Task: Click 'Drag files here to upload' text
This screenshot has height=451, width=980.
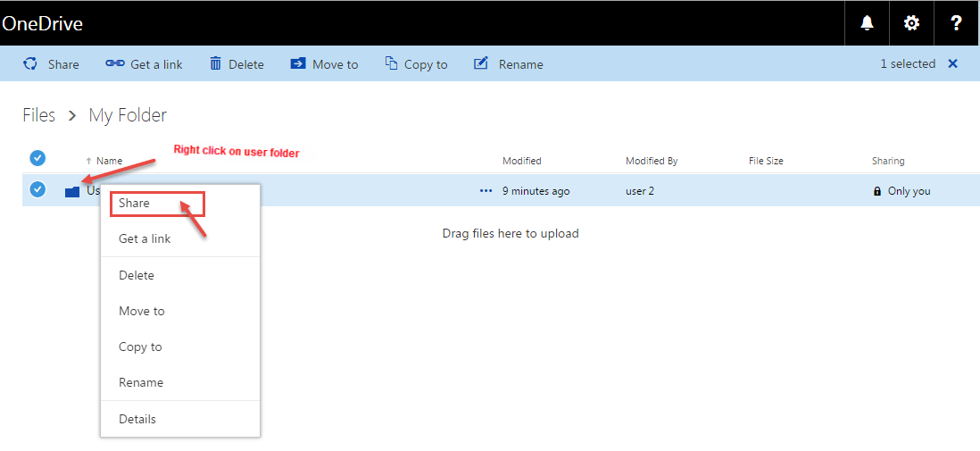Action: (511, 233)
